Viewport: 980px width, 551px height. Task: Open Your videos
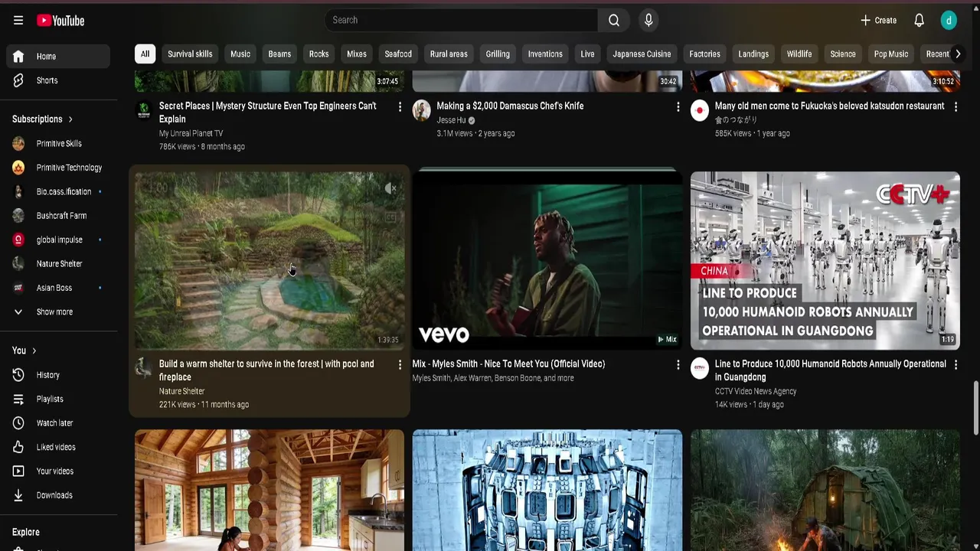(59, 471)
